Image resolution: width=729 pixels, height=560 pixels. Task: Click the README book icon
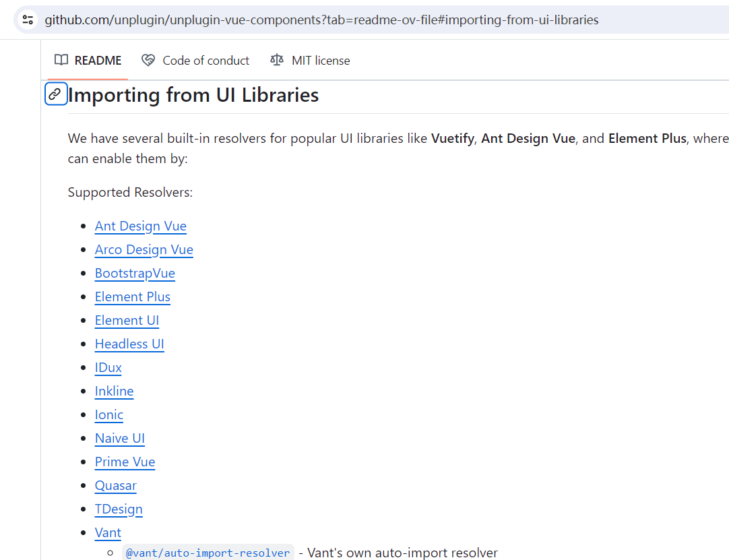[61, 60]
